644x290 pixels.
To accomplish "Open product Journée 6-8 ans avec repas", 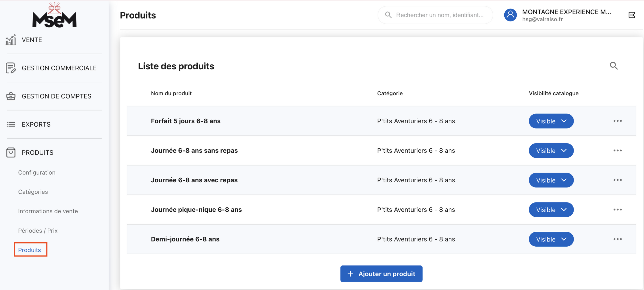I will tap(194, 180).
